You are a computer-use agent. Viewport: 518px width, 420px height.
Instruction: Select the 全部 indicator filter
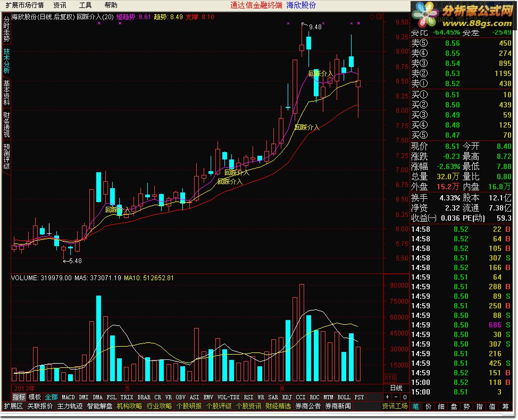[x=51, y=397]
